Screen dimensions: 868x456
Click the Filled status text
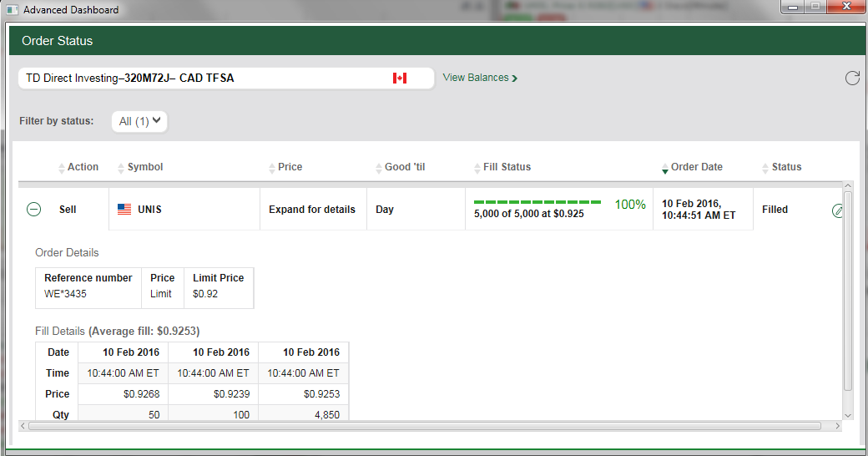(775, 210)
